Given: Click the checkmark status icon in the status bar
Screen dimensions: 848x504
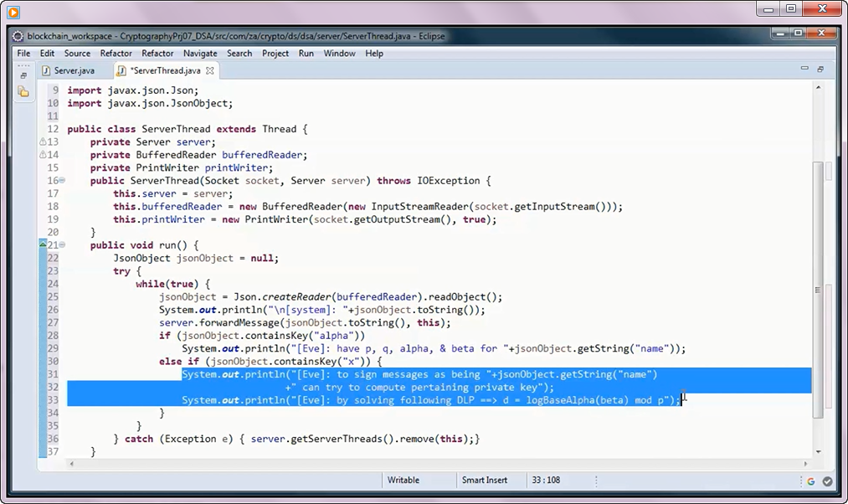Looking at the screenshot, I should point(827,481).
